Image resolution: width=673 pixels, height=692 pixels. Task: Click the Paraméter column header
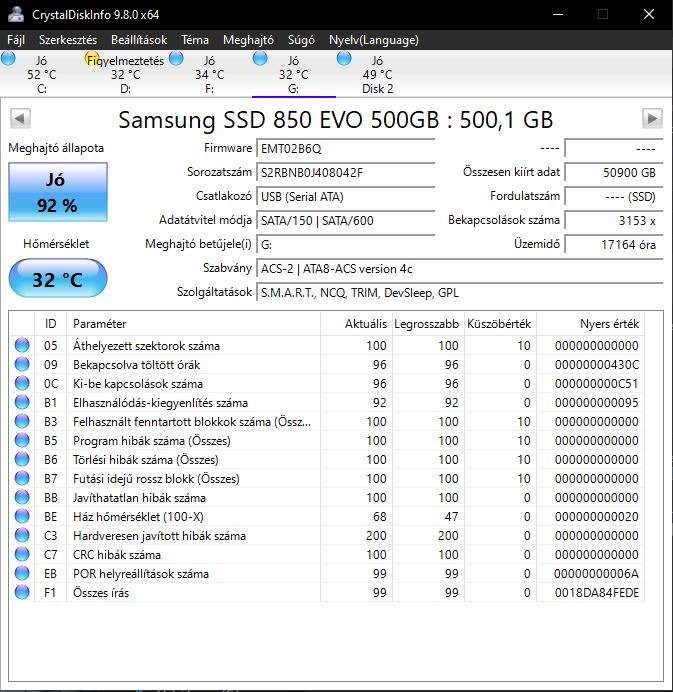coord(193,323)
